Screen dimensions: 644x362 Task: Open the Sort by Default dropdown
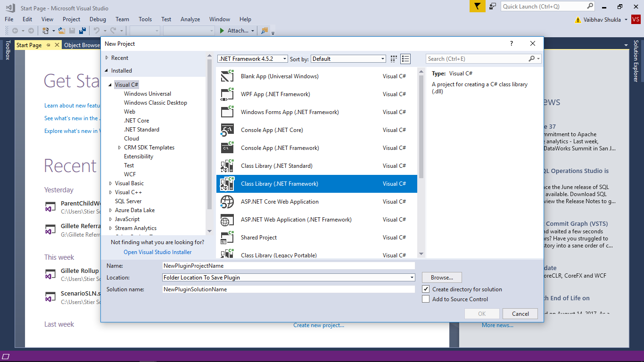click(x=383, y=58)
